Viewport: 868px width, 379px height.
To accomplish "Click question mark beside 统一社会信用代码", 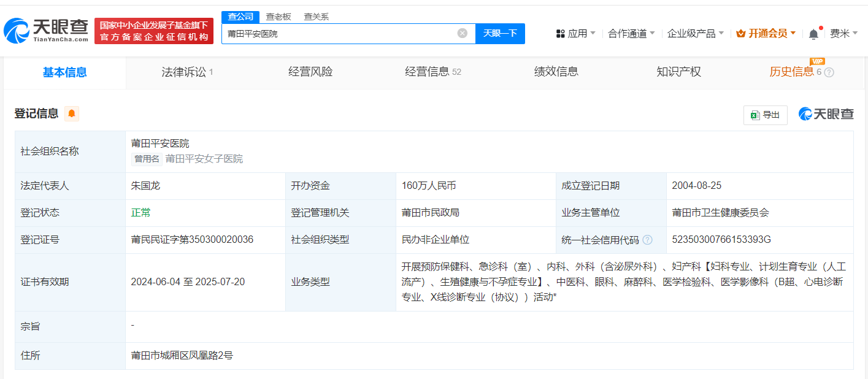I will tap(648, 239).
